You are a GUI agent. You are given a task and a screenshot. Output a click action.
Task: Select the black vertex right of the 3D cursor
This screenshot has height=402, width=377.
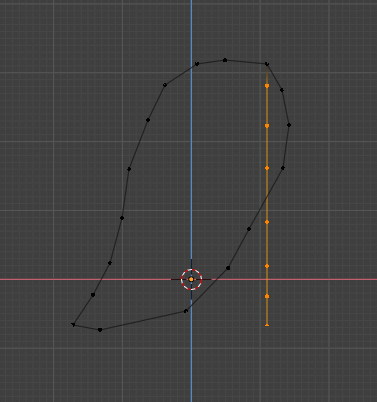tap(228, 268)
